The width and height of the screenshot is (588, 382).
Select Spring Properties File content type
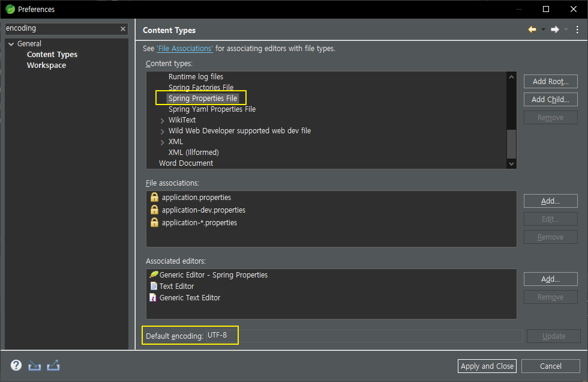click(203, 99)
